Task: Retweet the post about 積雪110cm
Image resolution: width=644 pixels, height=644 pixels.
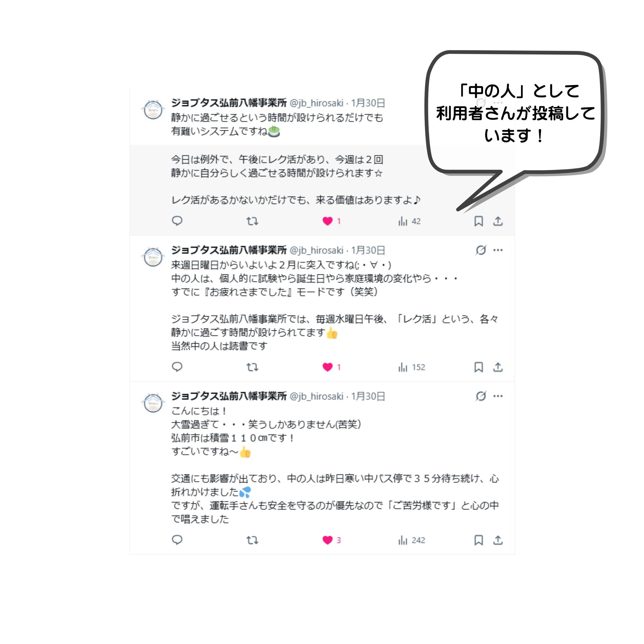Action: point(252,540)
